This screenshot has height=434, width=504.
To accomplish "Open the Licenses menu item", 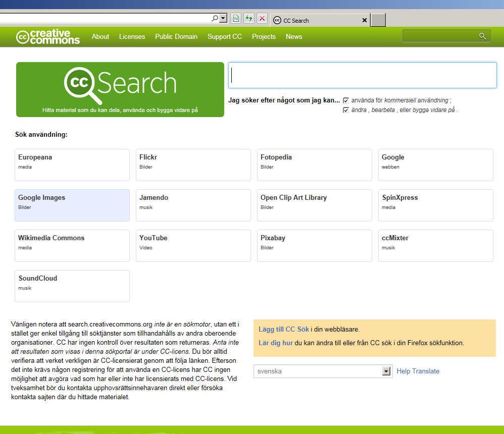I will [x=132, y=37].
